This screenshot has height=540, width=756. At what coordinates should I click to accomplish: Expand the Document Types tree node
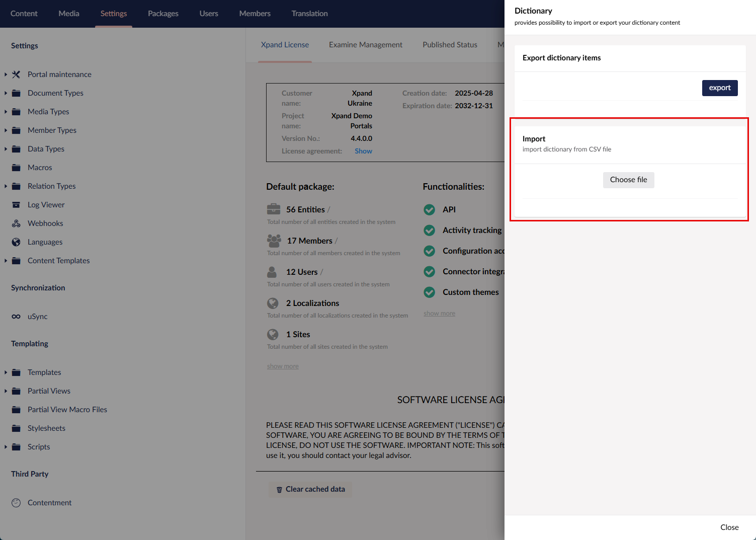[x=6, y=93]
